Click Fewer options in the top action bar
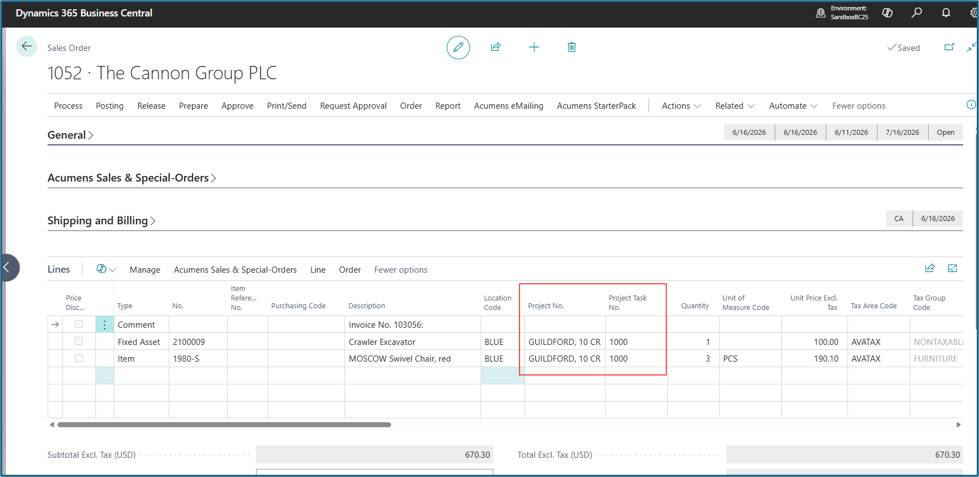The width and height of the screenshot is (979, 477). (858, 106)
